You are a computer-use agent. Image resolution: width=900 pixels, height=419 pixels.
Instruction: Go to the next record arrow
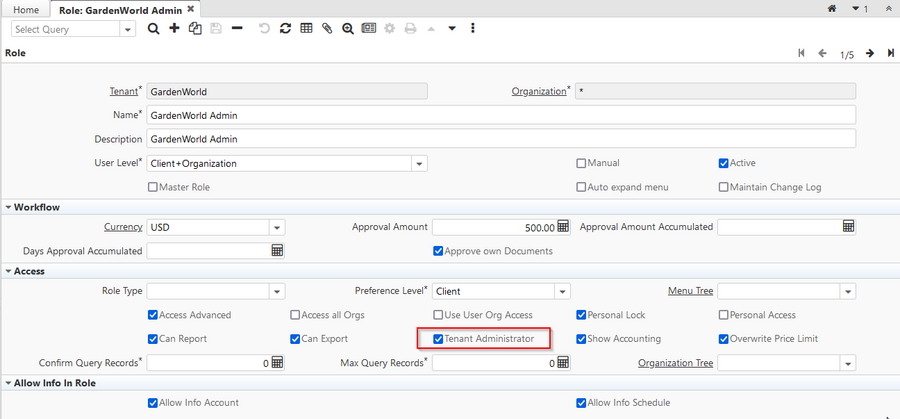[870, 53]
